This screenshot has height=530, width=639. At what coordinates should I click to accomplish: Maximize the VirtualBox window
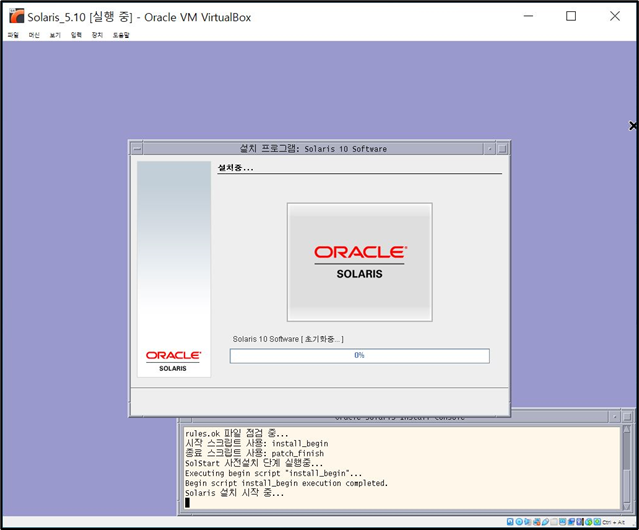point(571,16)
